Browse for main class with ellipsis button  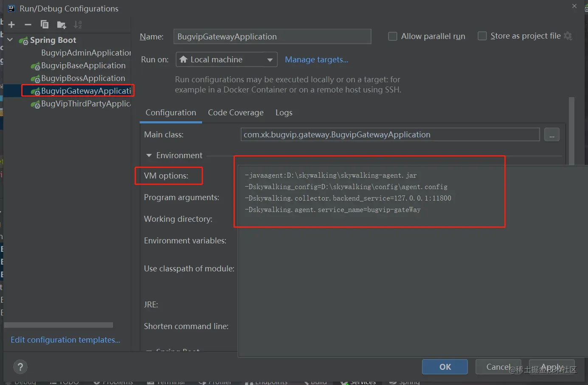coord(552,135)
